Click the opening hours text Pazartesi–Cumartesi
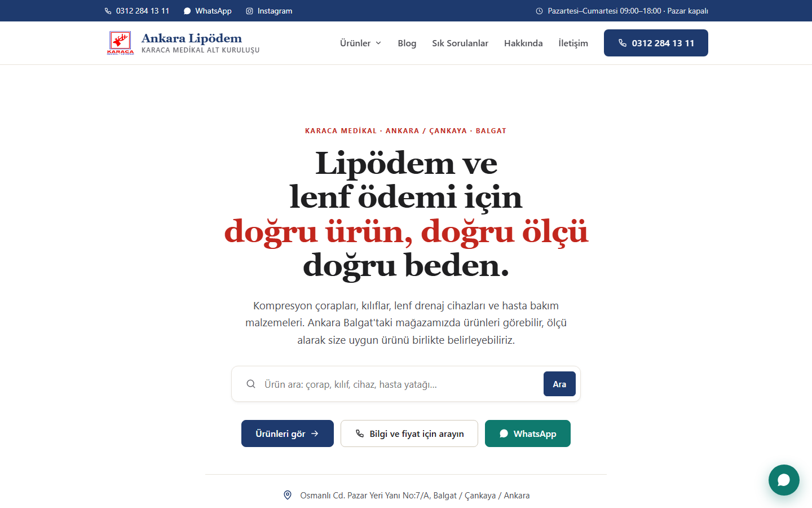Viewport: 812px width, 508px height. click(x=628, y=11)
